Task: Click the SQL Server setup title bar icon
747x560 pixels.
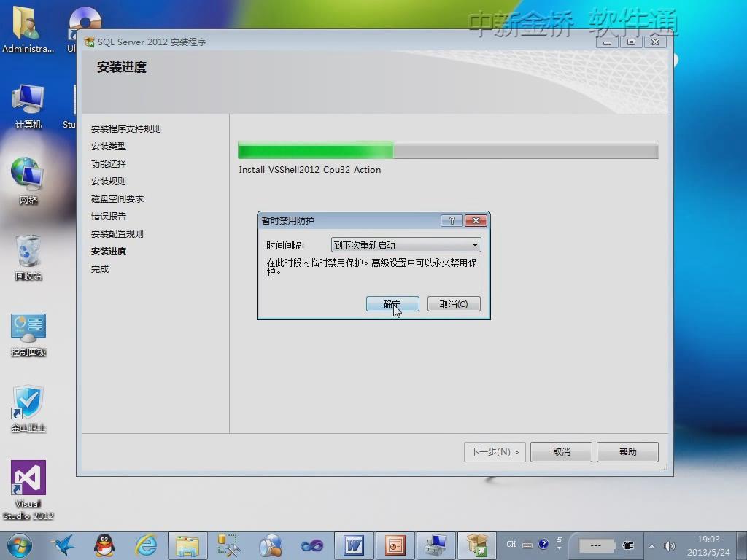Action: [89, 42]
